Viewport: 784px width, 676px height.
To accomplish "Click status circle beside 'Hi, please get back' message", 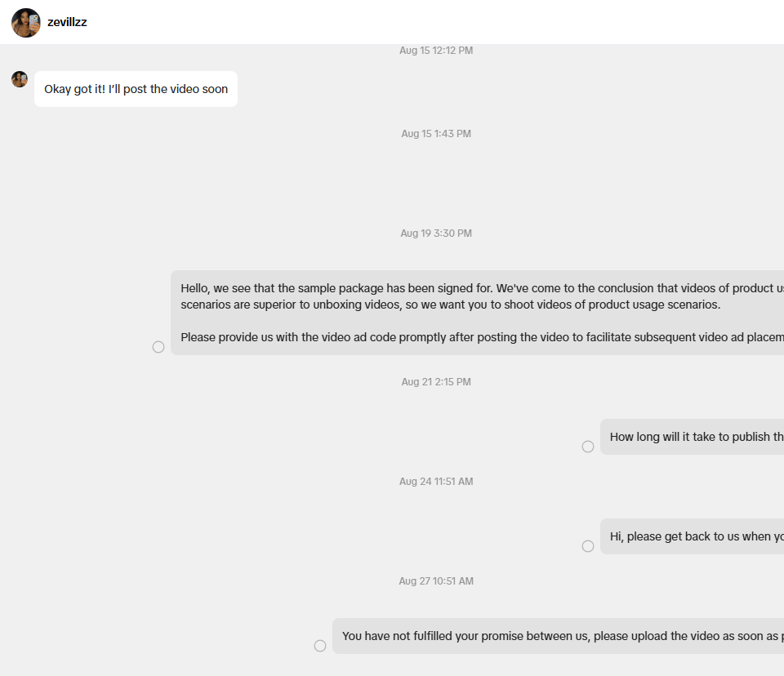I will (x=588, y=546).
